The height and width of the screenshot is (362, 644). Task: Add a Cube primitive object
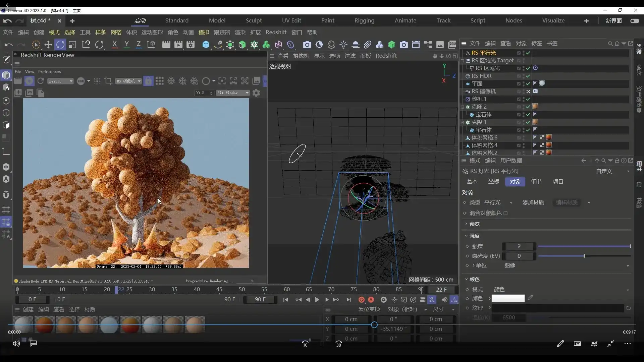[206, 45]
